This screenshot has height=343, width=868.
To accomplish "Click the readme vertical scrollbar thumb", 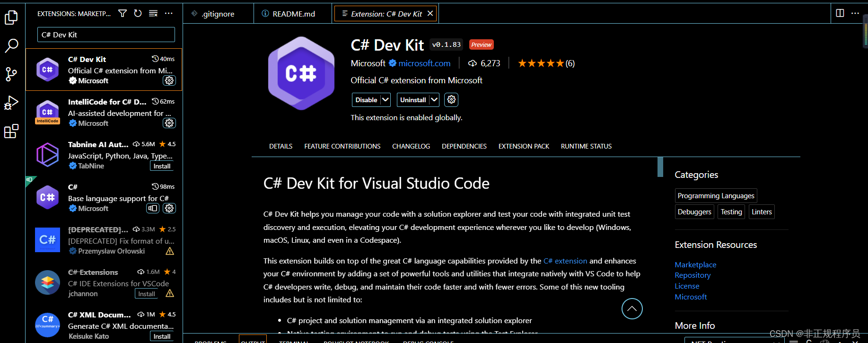I will point(660,167).
